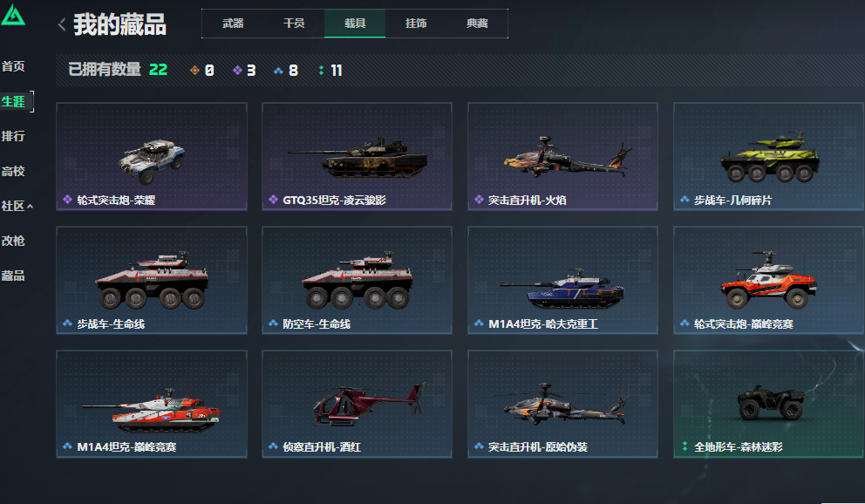The image size is (865, 504).
Task: Open the 典藏 tab
Action: pos(477,24)
